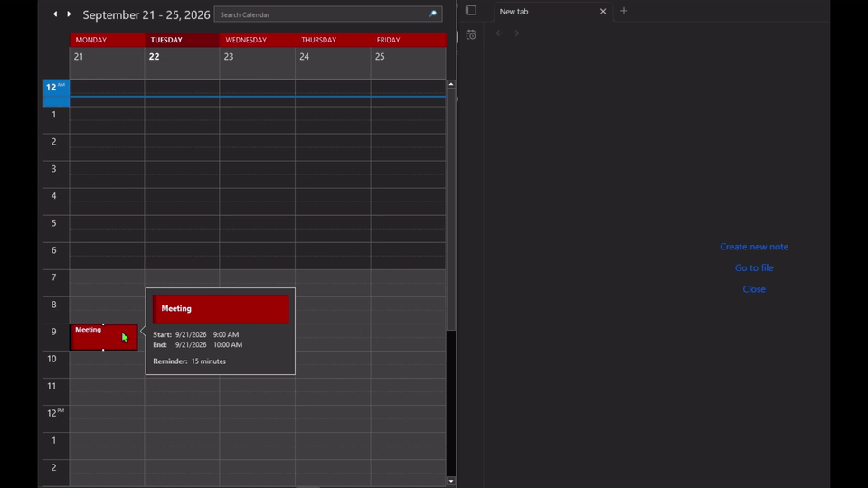
Task: Click the search magnifier icon in calendar
Action: coord(433,14)
